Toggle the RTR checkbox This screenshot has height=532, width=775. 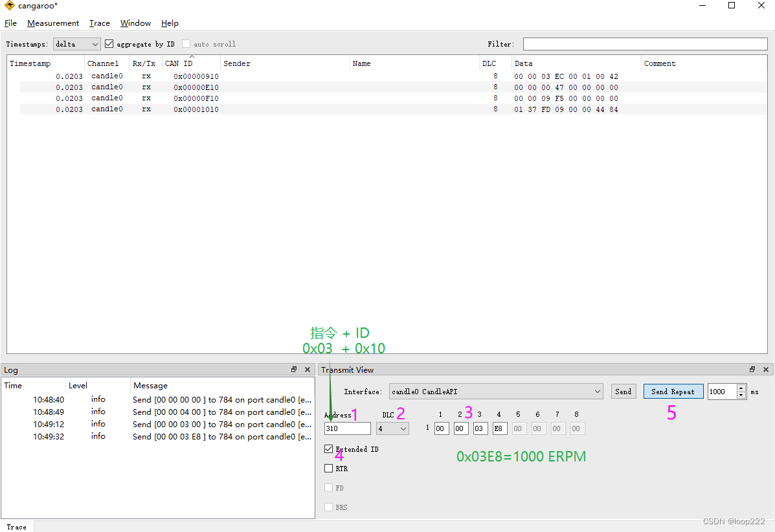point(329,469)
